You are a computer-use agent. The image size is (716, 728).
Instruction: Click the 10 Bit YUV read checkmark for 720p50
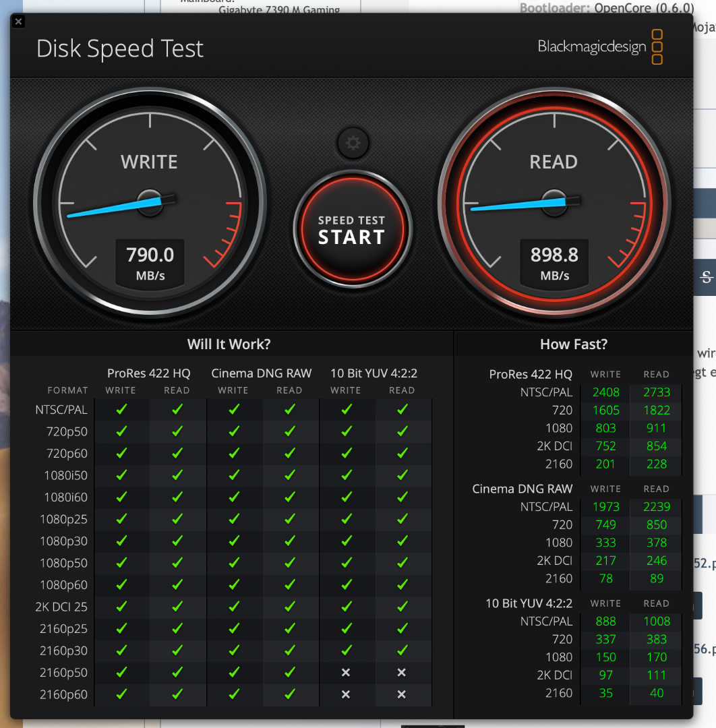(x=402, y=431)
